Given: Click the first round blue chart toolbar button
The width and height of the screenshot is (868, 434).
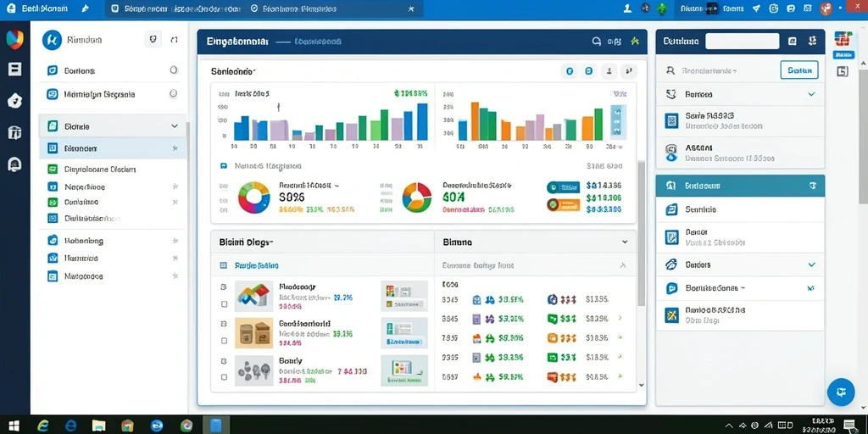Looking at the screenshot, I should point(570,71).
